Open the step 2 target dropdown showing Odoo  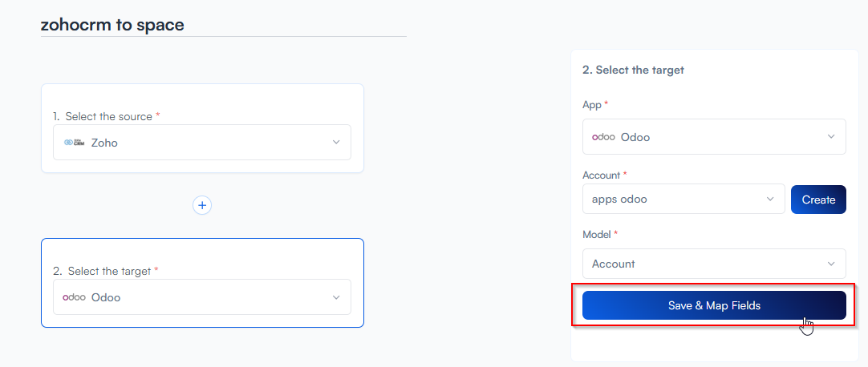click(201, 297)
